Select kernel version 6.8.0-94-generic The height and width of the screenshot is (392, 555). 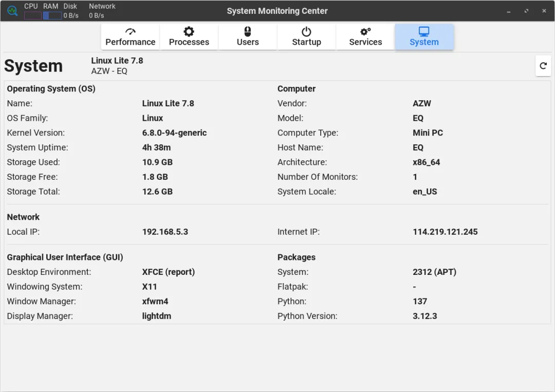pos(175,133)
